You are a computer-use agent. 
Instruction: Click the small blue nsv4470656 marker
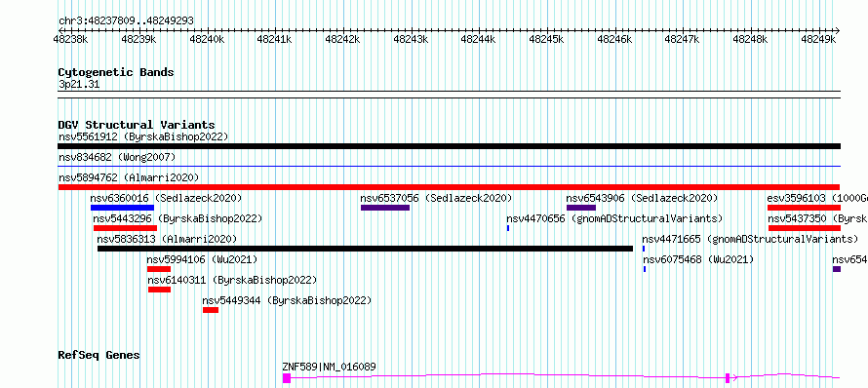(508, 228)
